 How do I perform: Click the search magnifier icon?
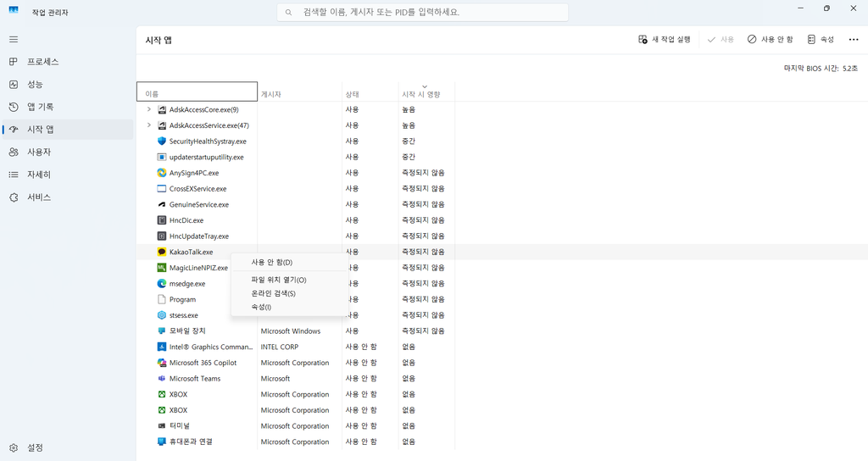click(x=288, y=12)
